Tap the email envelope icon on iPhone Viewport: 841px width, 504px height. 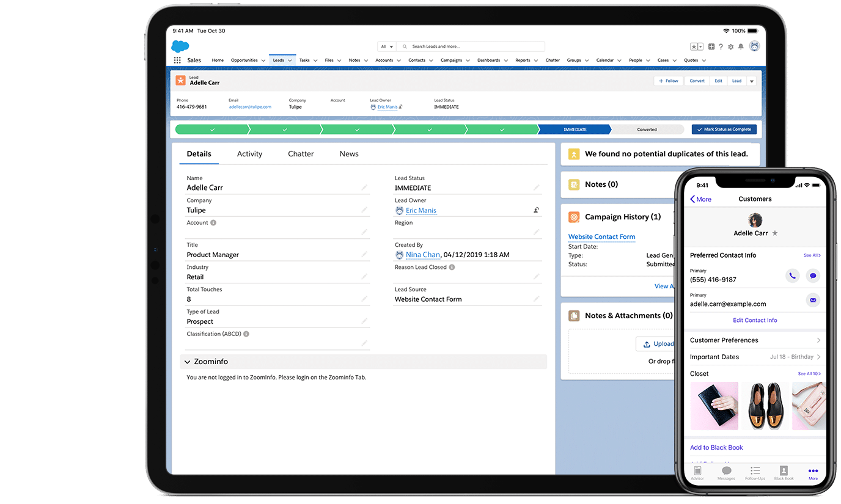[813, 300]
